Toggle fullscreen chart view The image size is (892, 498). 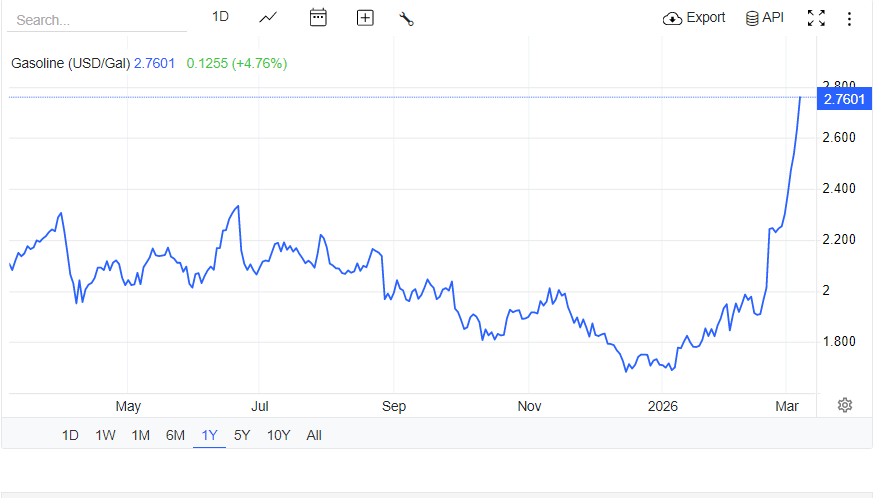pyautogui.click(x=816, y=18)
